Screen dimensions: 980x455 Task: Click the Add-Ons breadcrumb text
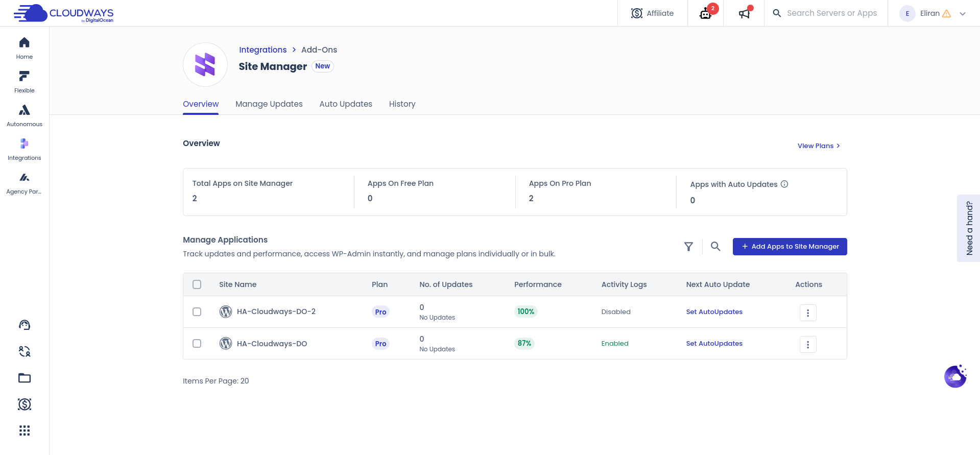(319, 50)
